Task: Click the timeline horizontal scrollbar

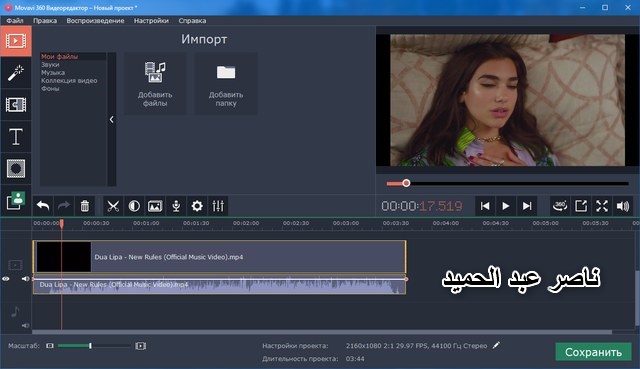Action: pyautogui.click(x=322, y=332)
